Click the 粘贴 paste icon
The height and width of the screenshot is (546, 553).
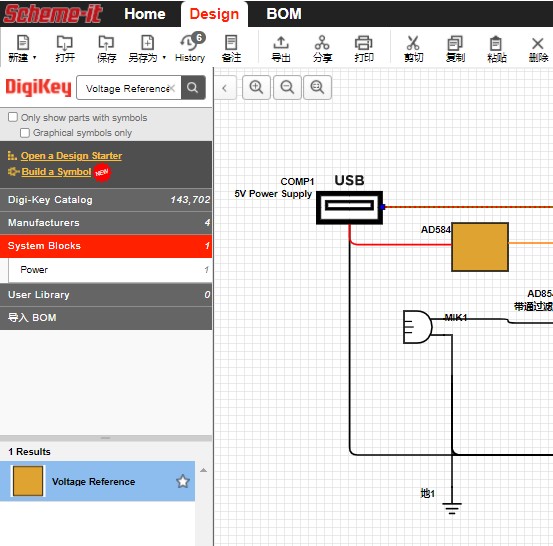click(x=496, y=43)
